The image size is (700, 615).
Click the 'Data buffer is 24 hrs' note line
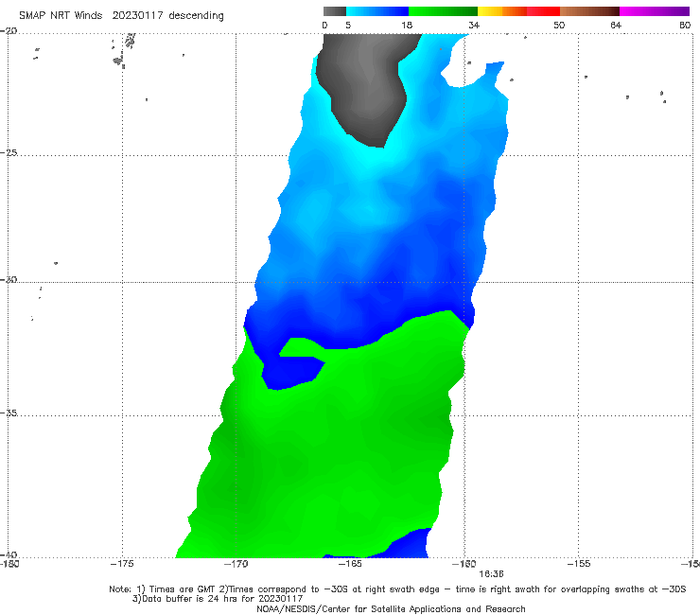point(218,599)
